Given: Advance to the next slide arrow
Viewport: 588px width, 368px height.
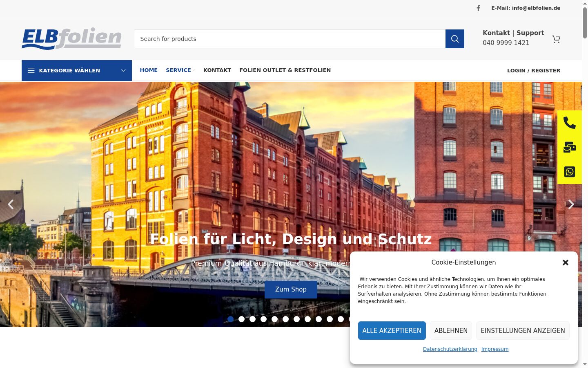Looking at the screenshot, I should (x=571, y=204).
